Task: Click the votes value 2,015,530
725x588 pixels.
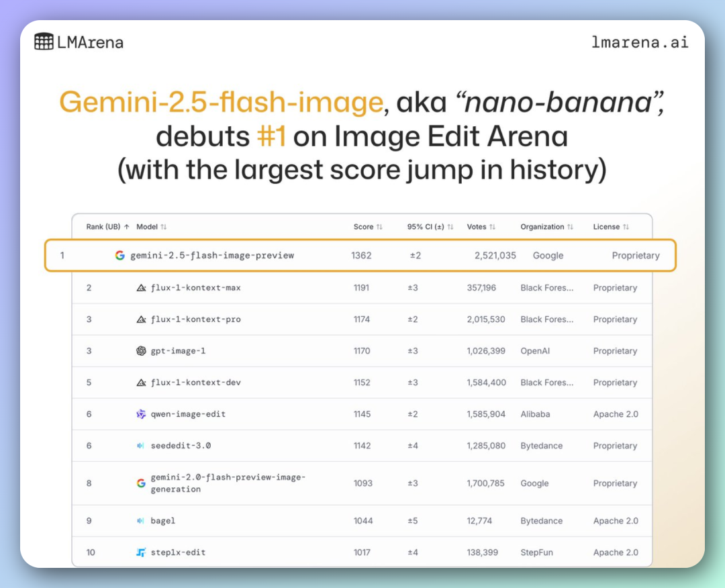Action: click(486, 320)
